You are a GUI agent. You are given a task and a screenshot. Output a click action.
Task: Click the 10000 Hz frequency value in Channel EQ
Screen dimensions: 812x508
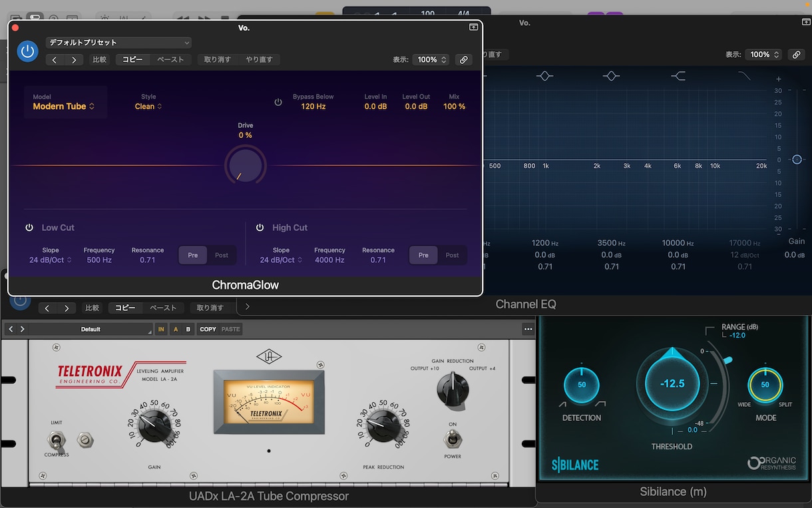[x=678, y=244]
